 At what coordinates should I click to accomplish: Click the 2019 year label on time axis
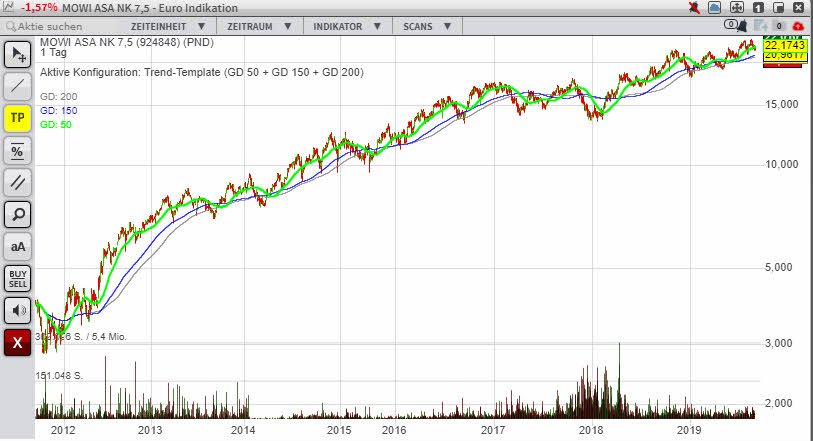click(x=689, y=430)
